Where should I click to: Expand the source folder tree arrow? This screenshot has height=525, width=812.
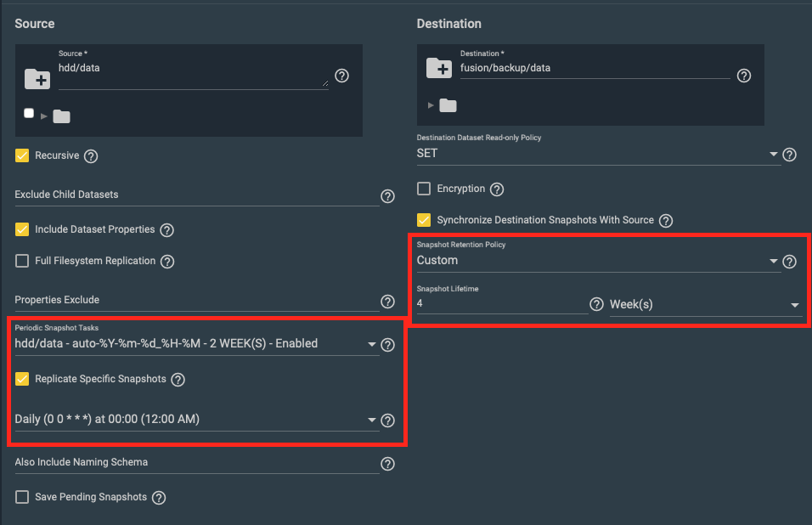click(43, 116)
